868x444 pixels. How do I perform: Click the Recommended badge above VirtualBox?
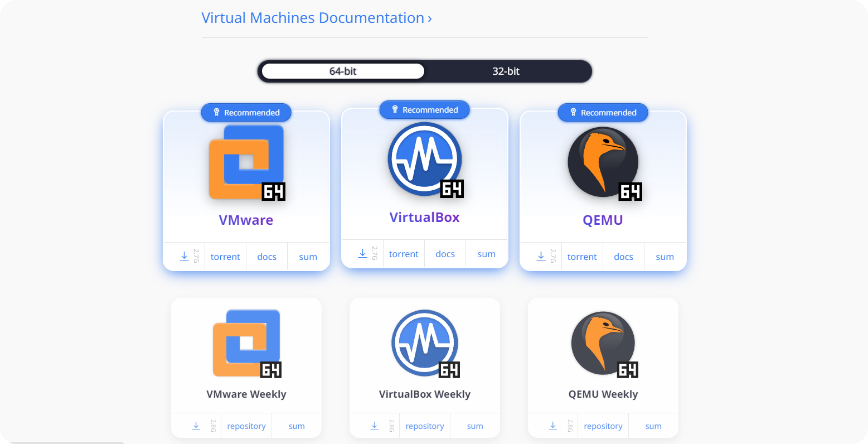tap(425, 110)
